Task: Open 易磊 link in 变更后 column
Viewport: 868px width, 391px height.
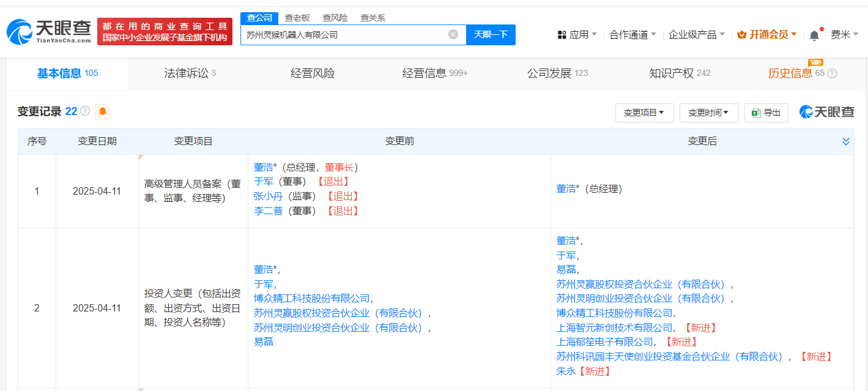Action: tap(566, 270)
